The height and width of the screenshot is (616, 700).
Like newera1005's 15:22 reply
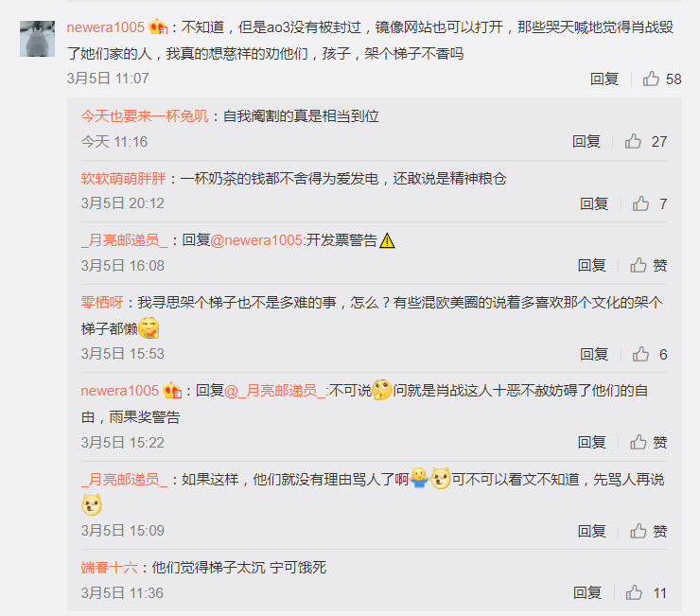click(x=649, y=442)
